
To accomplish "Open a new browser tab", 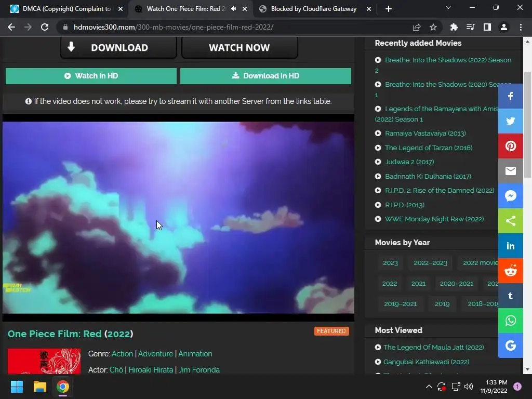I will (389, 9).
